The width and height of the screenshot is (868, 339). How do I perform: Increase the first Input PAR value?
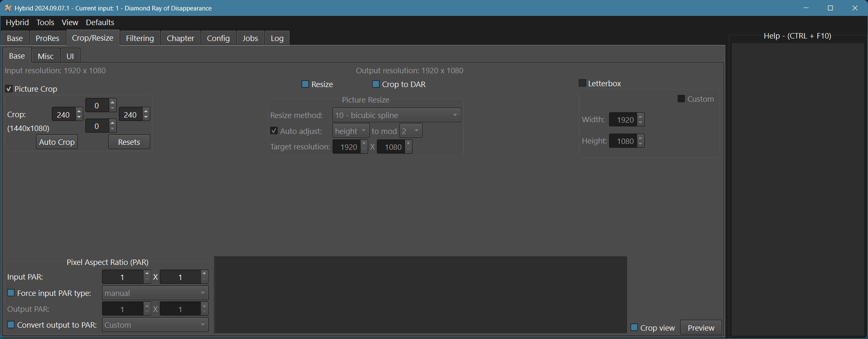coord(147,274)
